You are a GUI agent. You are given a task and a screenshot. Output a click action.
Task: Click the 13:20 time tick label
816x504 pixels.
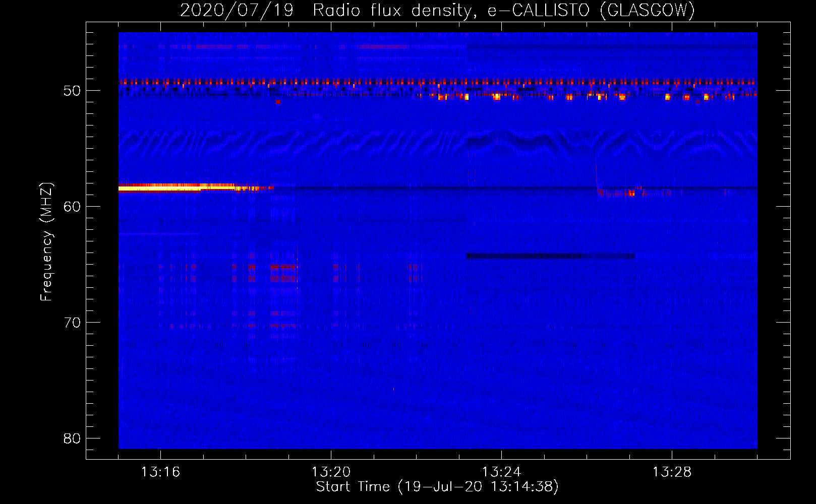click(331, 472)
